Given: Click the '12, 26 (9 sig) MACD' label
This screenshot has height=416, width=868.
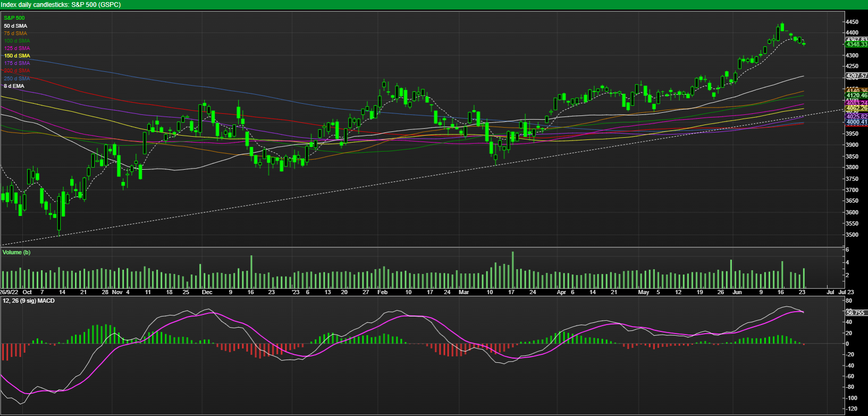Looking at the screenshot, I should 29,301.
